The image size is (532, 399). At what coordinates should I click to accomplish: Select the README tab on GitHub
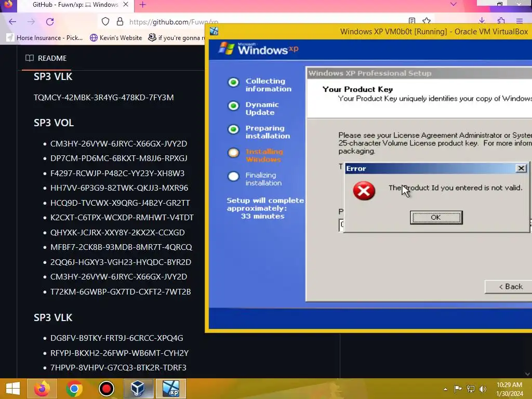click(46, 58)
